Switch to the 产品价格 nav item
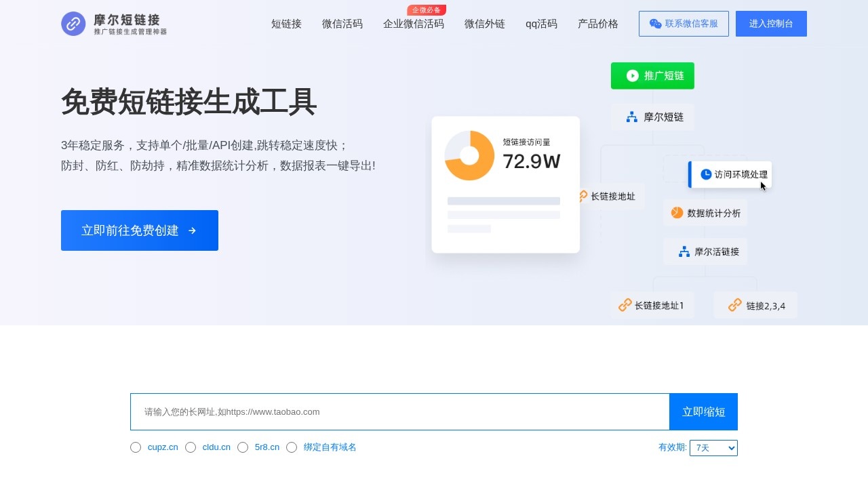Viewport: 868px width, 488px height. pos(597,24)
